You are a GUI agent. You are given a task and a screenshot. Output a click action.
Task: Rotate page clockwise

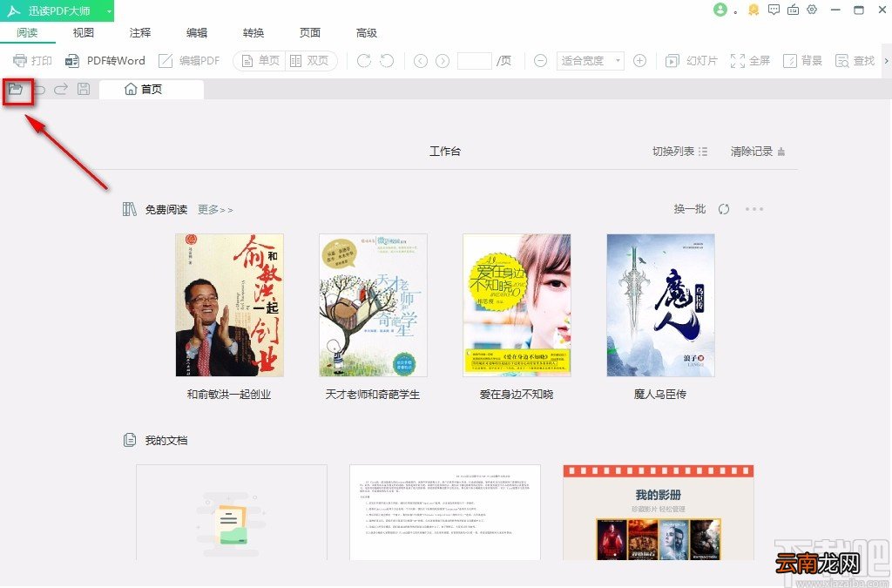tap(363, 60)
